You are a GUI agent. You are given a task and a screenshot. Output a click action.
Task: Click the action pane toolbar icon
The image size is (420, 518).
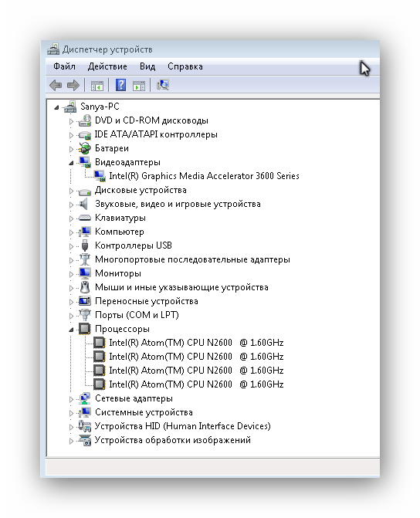click(139, 86)
